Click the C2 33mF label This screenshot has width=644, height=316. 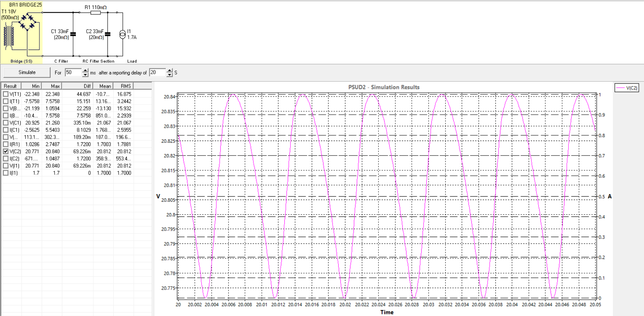95,31
